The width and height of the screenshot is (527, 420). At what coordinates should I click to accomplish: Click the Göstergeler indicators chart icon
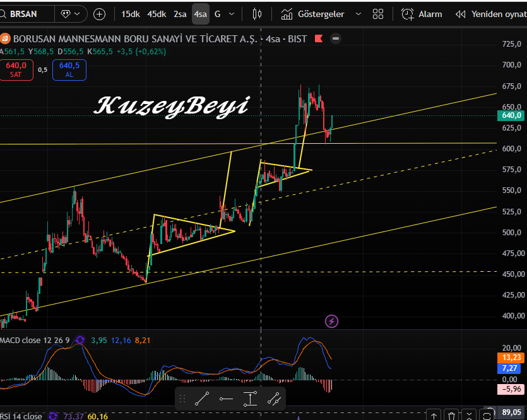tap(287, 14)
